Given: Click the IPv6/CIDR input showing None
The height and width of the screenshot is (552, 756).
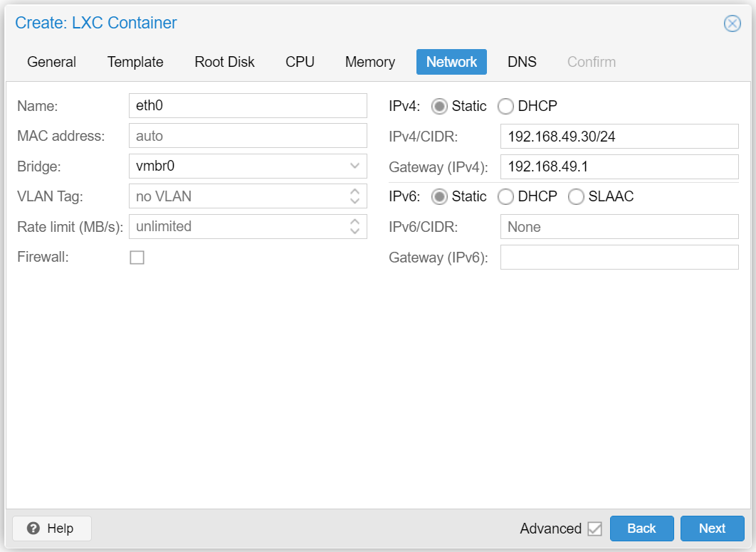Looking at the screenshot, I should click(619, 226).
